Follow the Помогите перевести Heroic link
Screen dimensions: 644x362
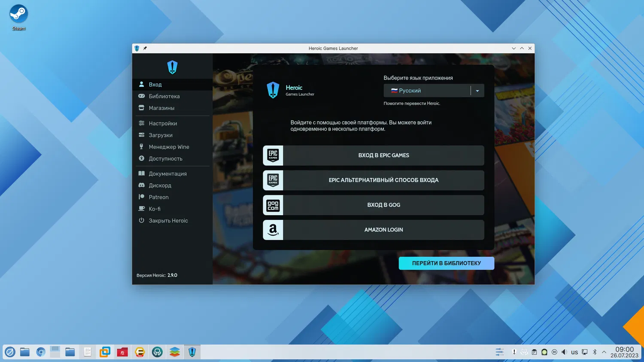[412, 103]
